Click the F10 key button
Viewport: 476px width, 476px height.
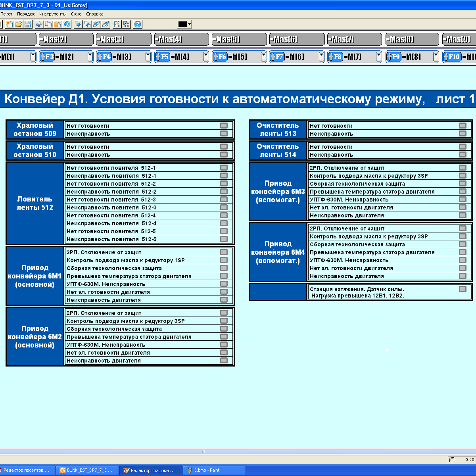452,57
